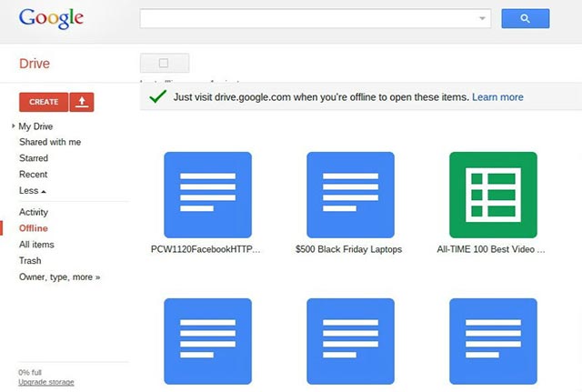Screen dimensions: 582x392
Task: Open the All-TIME 100 Best Video spreadsheet icon
Action: click(x=493, y=195)
